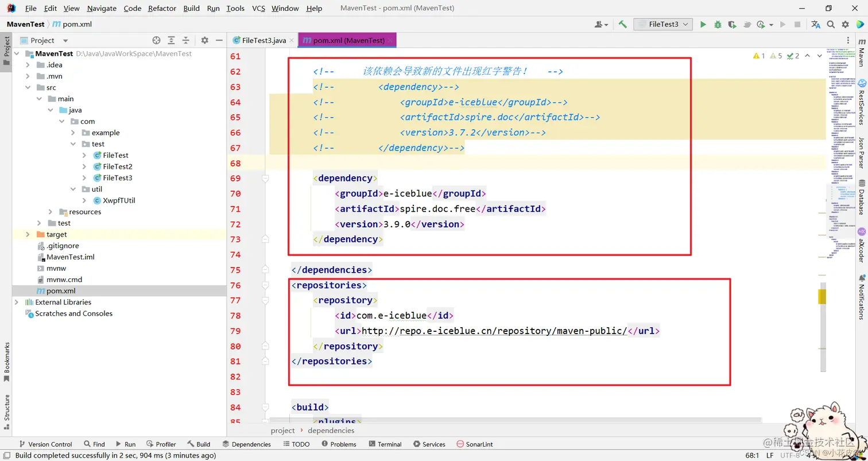868x461 pixels.
Task: Open Project panel options gear
Action: tap(204, 40)
